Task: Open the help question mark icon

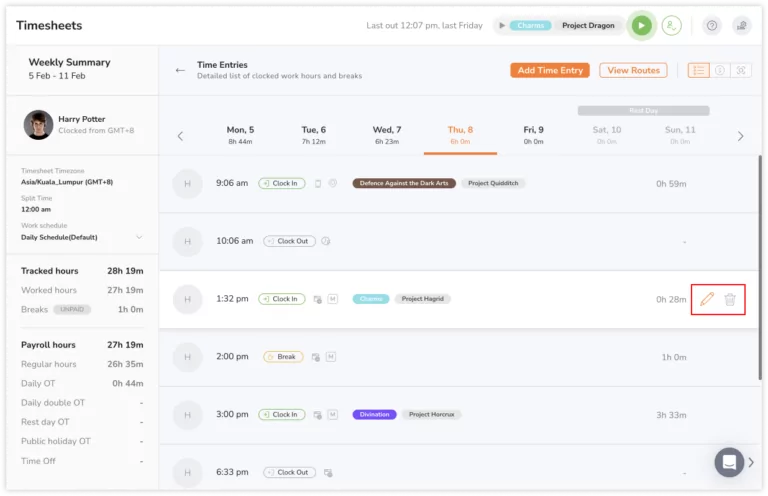Action: click(x=712, y=25)
